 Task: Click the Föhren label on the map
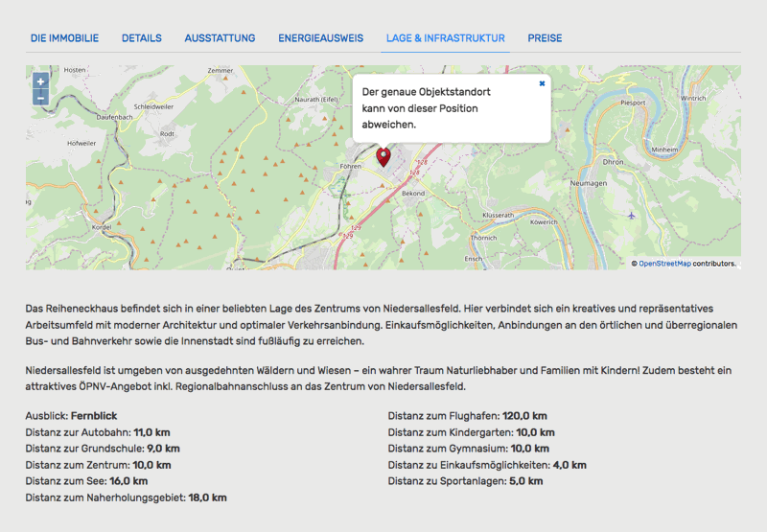tap(350, 166)
